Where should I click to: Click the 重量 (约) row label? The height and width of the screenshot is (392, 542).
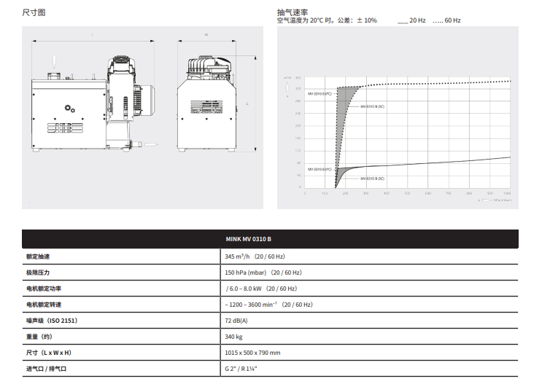pyautogui.click(x=39, y=337)
